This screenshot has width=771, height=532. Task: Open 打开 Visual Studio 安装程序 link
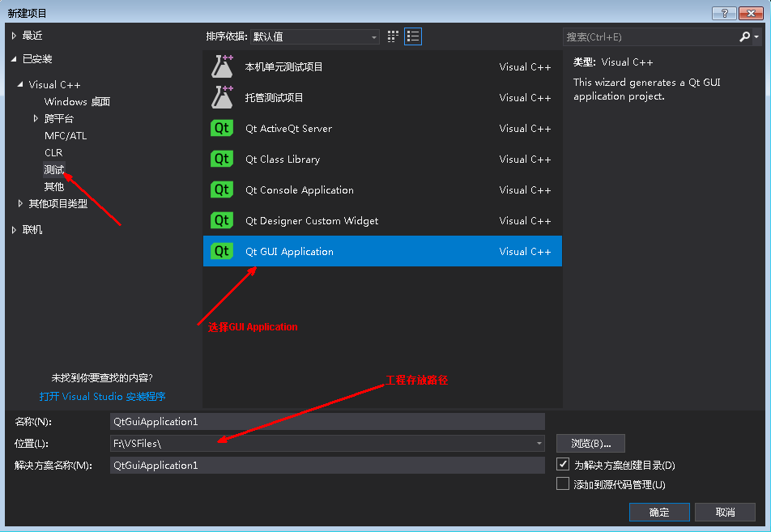pos(102,396)
